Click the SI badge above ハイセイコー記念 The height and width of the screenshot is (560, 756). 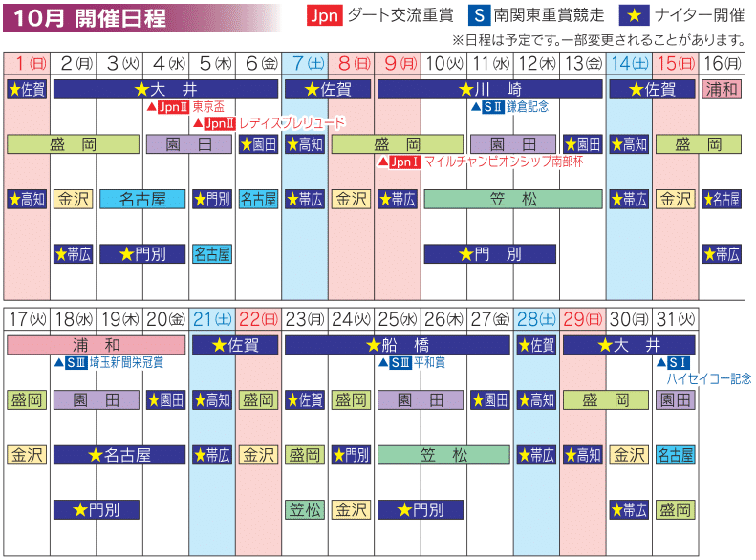click(x=677, y=363)
